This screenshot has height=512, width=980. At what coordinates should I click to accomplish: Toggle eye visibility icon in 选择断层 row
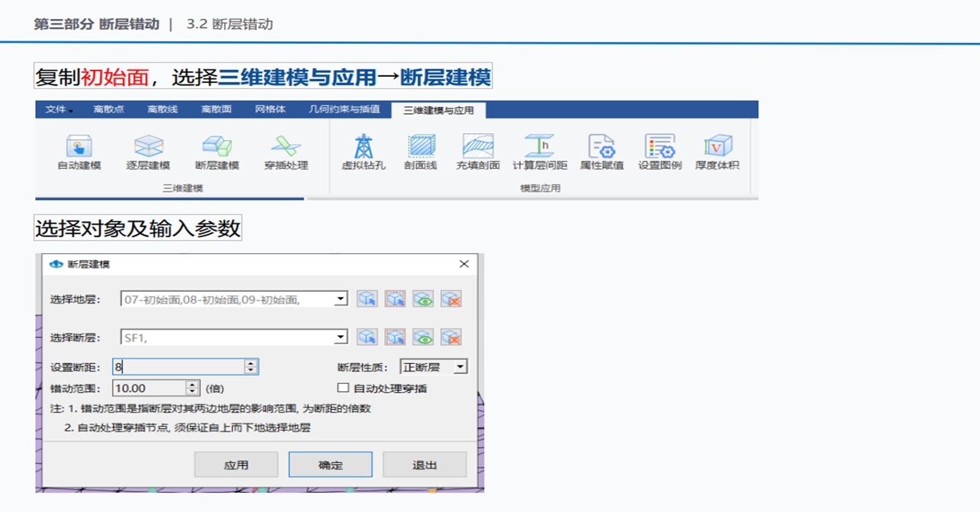(x=423, y=338)
